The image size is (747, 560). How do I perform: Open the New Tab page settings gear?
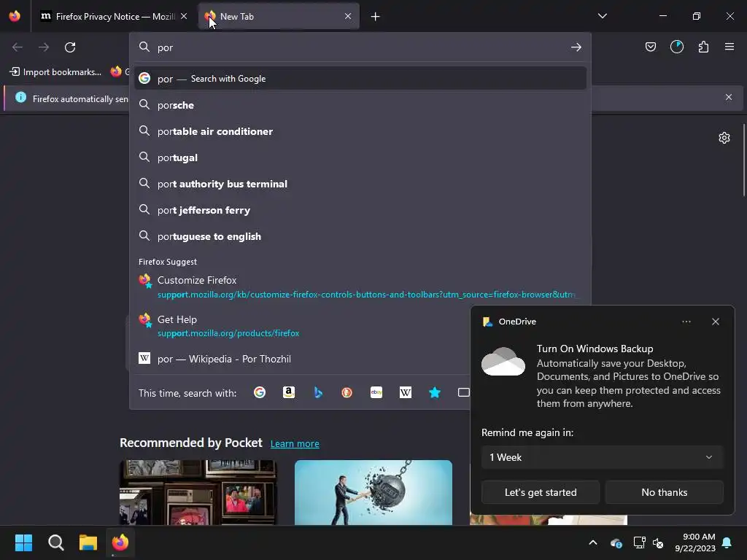[724, 138]
